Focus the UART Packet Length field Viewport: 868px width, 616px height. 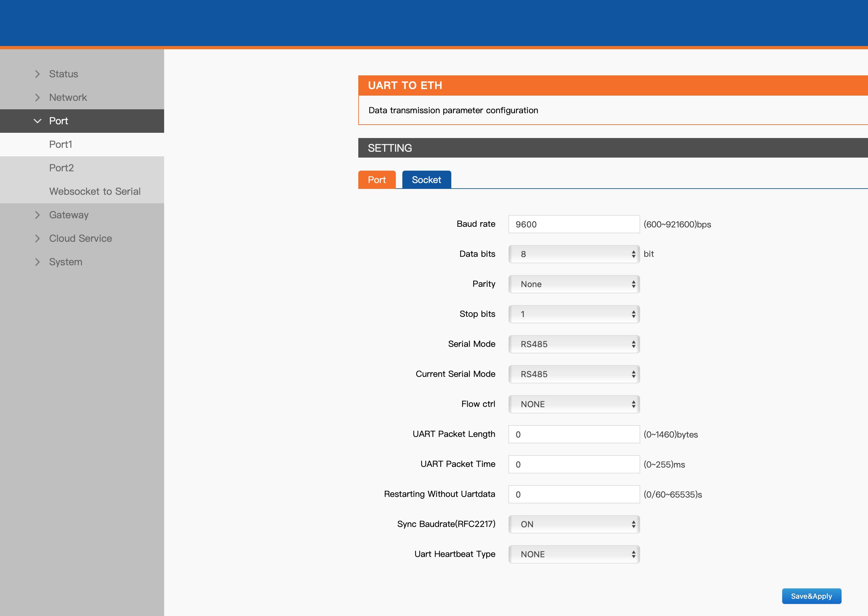pyautogui.click(x=574, y=434)
